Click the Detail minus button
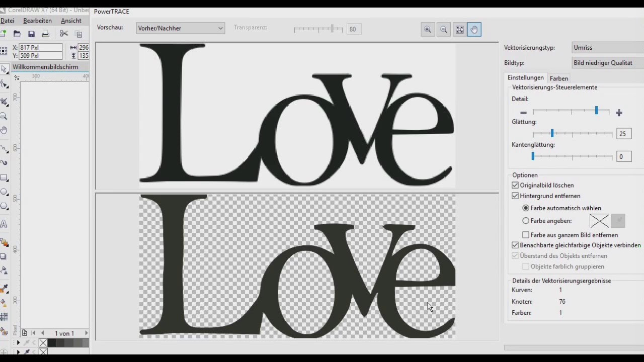This screenshot has width=644, height=362. [523, 113]
